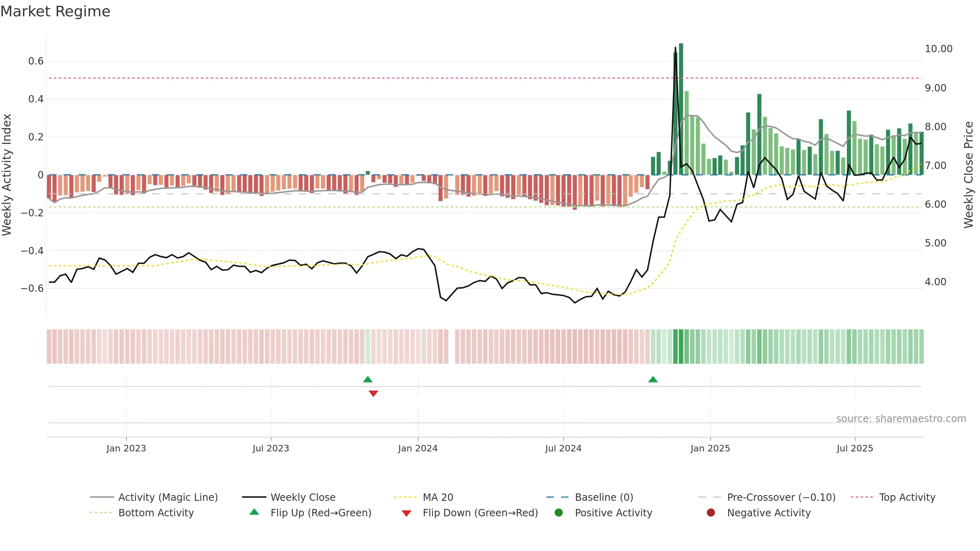
Task: Click the 7.00 price axis tick
Action: click(x=935, y=166)
